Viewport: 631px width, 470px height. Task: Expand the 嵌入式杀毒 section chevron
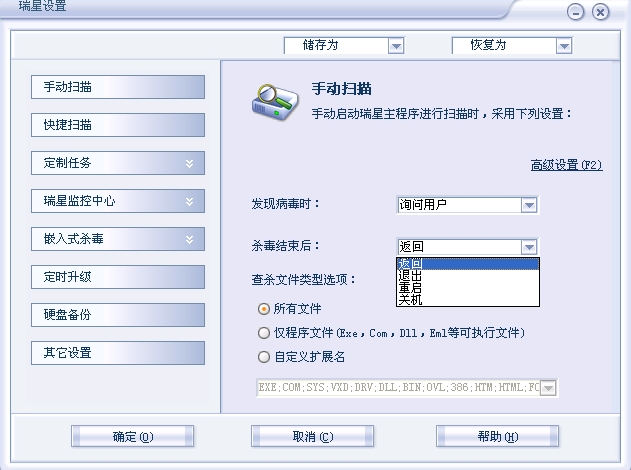click(189, 239)
